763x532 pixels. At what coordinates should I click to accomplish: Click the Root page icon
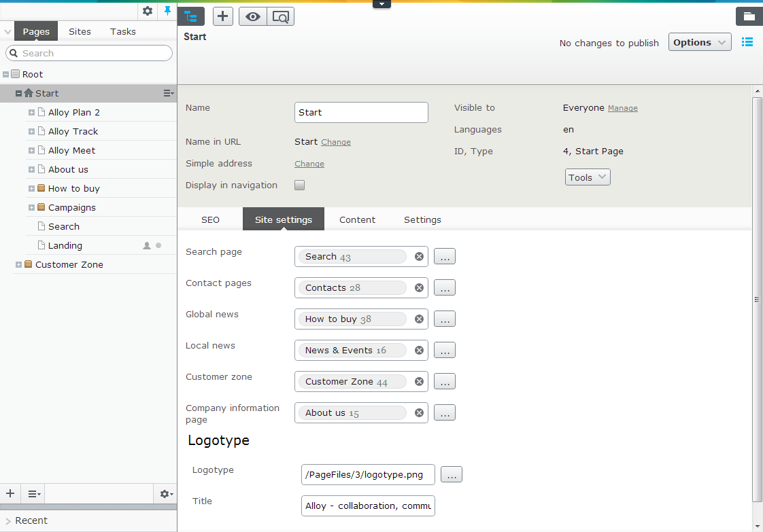click(x=16, y=74)
